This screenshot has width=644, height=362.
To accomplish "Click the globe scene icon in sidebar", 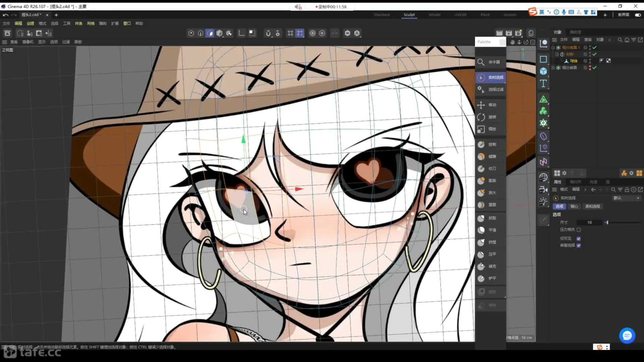I will (x=543, y=177).
